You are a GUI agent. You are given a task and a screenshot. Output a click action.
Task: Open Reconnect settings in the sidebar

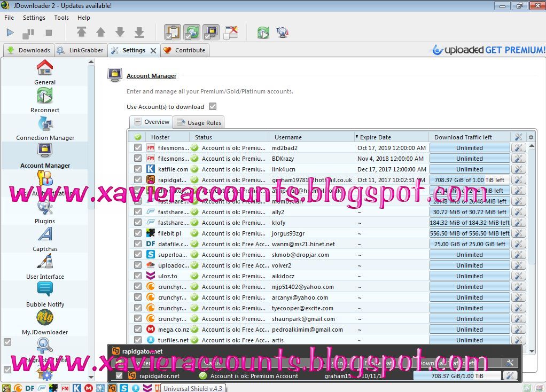[45, 100]
